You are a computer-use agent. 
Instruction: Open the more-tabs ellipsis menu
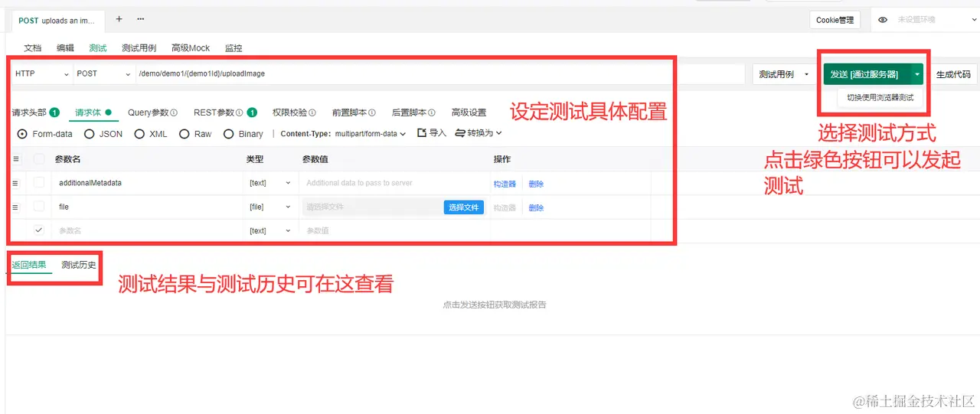click(141, 19)
